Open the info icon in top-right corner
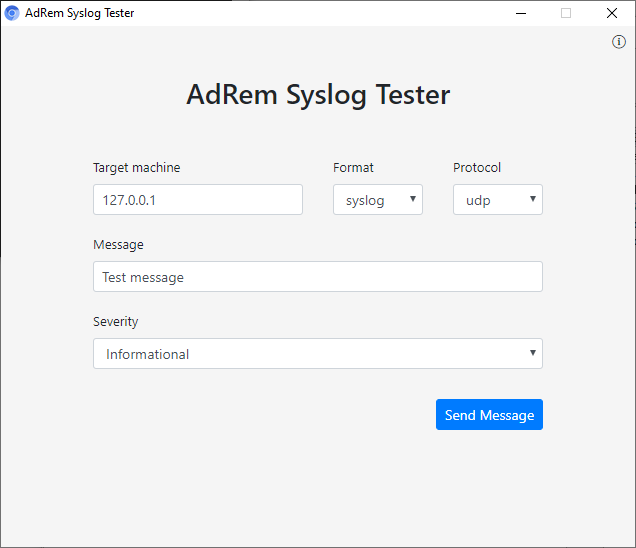Screen dimensions: 636x548 click(619, 42)
